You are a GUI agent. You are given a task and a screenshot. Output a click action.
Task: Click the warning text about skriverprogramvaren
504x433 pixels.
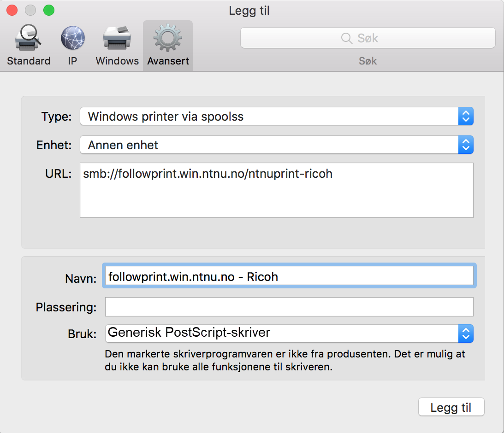click(x=285, y=360)
